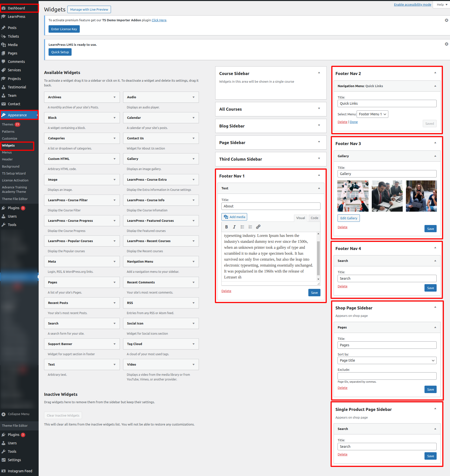Expand the Archives available widget
Viewport: 450px width, 476px height.
pyautogui.click(x=114, y=97)
